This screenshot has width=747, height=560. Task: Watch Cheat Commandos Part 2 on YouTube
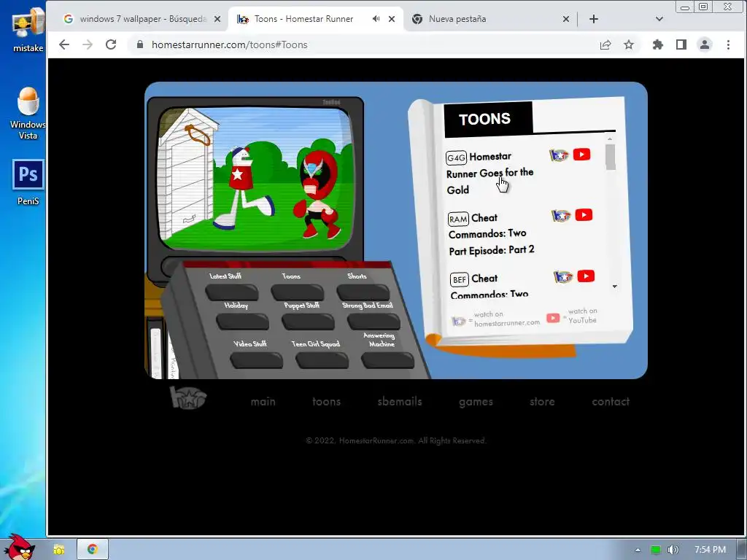click(584, 215)
